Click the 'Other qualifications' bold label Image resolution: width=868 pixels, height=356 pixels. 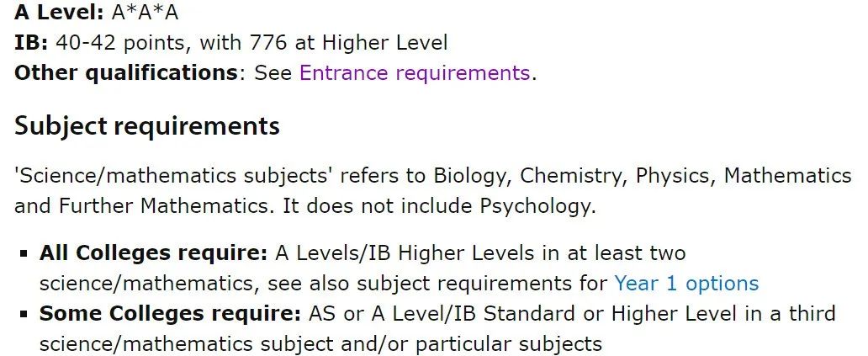pyautogui.click(x=125, y=73)
